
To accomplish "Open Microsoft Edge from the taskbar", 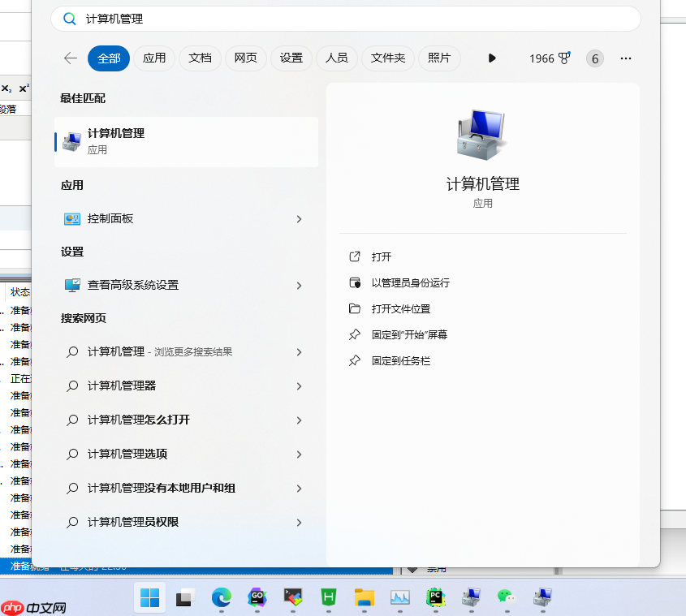I will (220, 599).
